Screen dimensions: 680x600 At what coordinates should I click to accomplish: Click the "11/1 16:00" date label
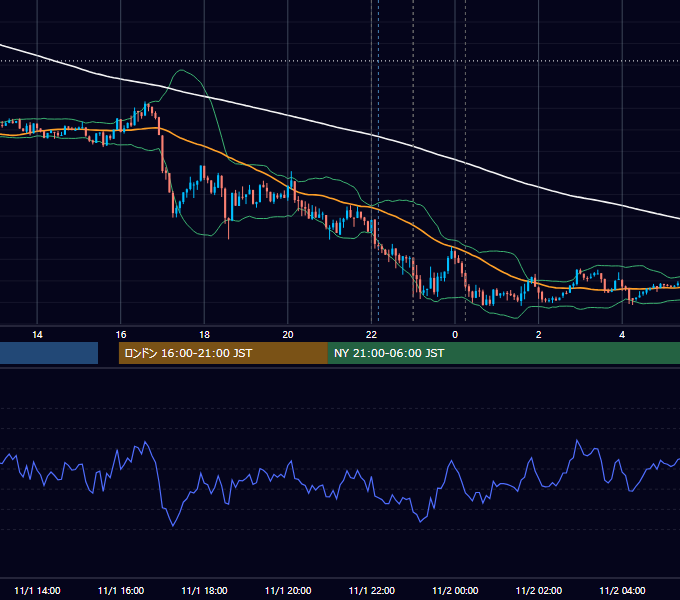[x=121, y=590]
